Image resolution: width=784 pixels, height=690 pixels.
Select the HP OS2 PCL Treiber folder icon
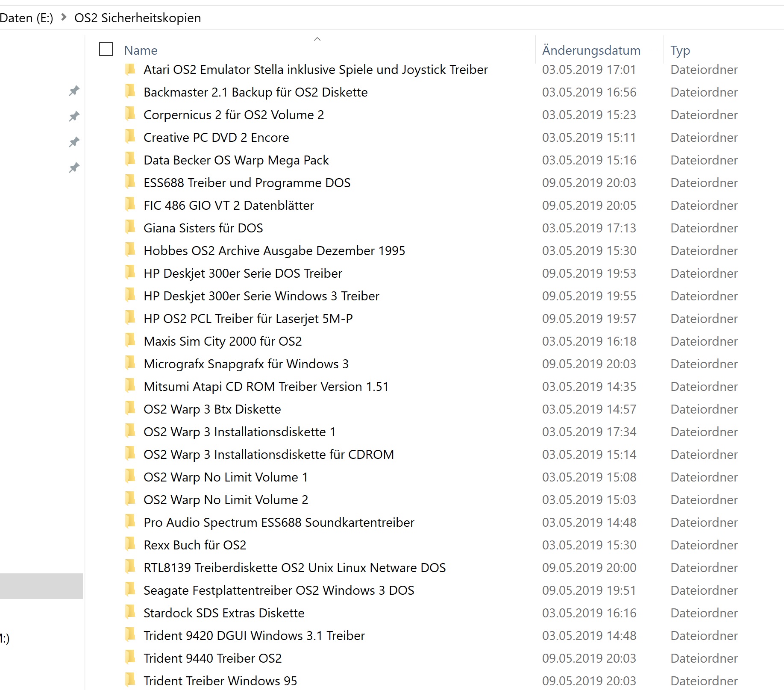pos(130,318)
